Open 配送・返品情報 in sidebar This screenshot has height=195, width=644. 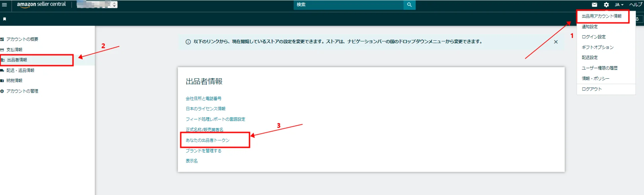pos(20,71)
